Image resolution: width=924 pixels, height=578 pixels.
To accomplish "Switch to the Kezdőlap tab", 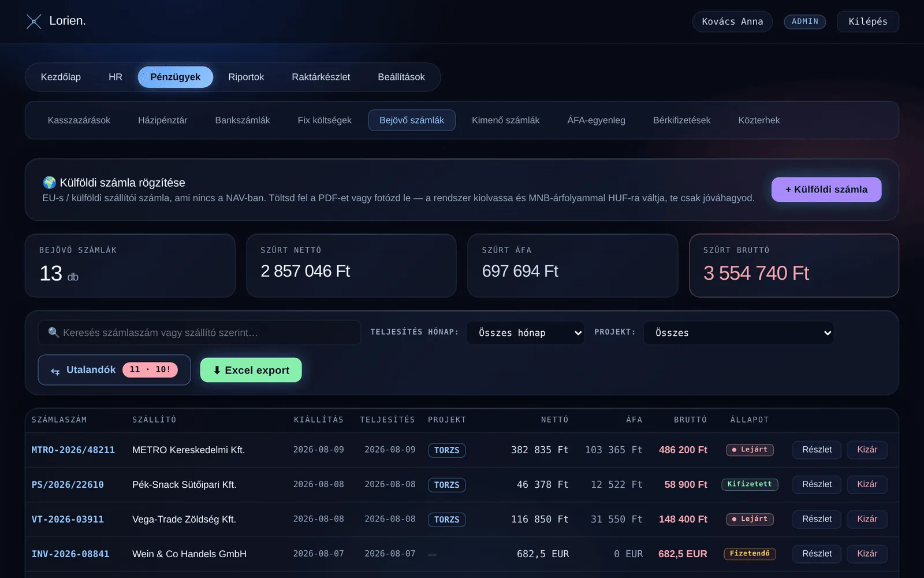I will [61, 77].
